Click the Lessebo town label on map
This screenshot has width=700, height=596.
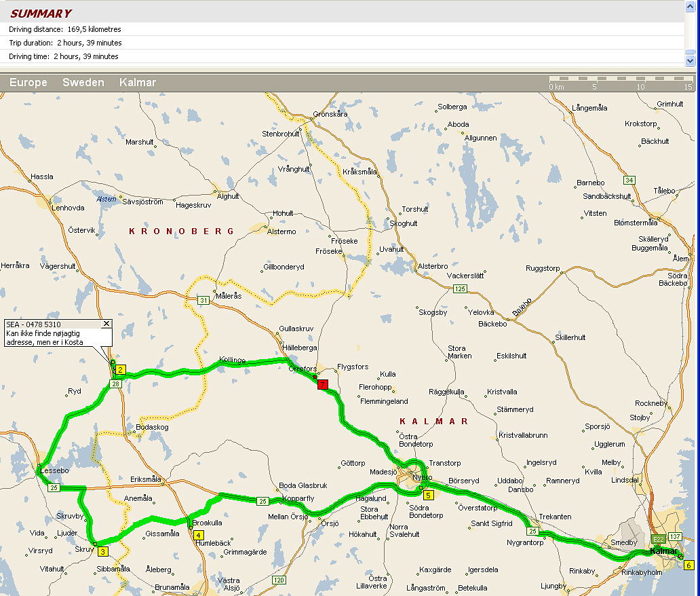(55, 470)
